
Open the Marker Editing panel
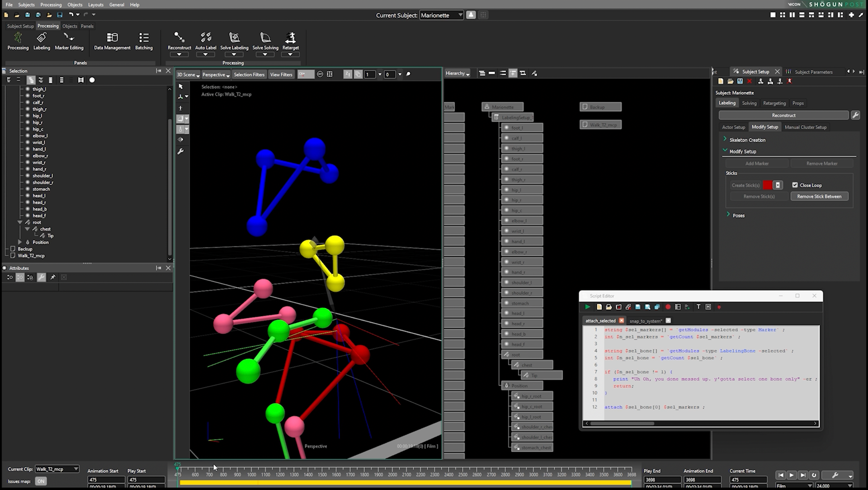69,41
